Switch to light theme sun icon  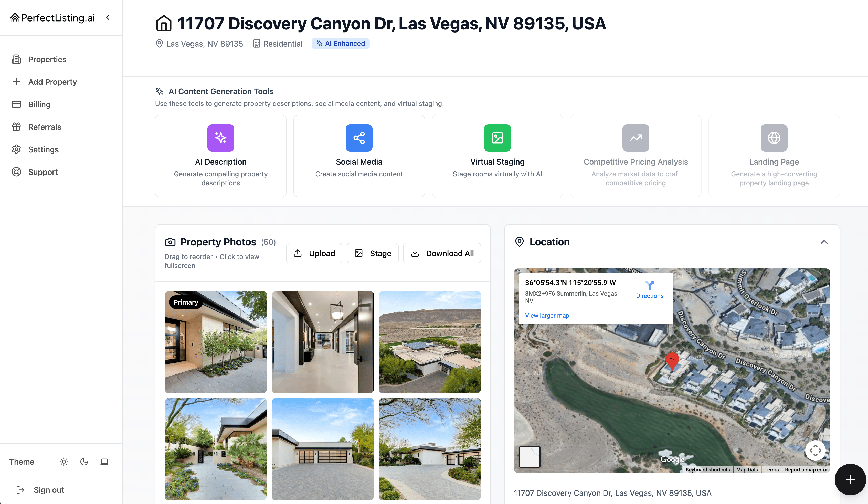point(64,462)
